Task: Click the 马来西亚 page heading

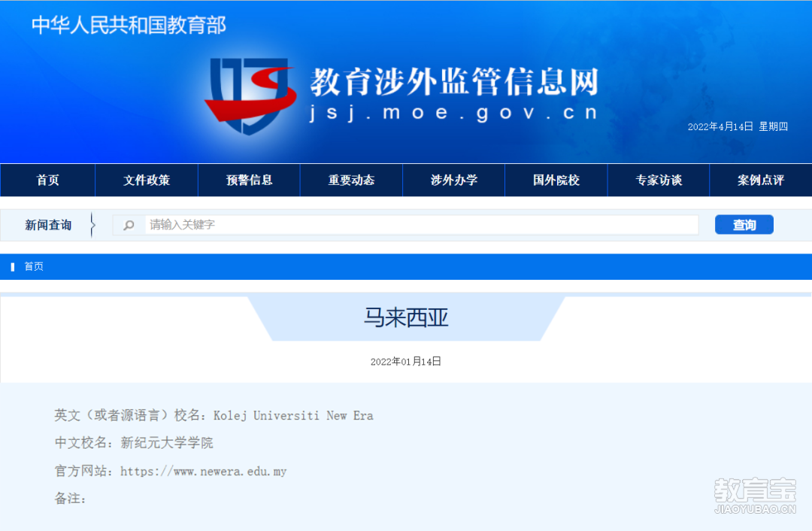Action: (406, 317)
